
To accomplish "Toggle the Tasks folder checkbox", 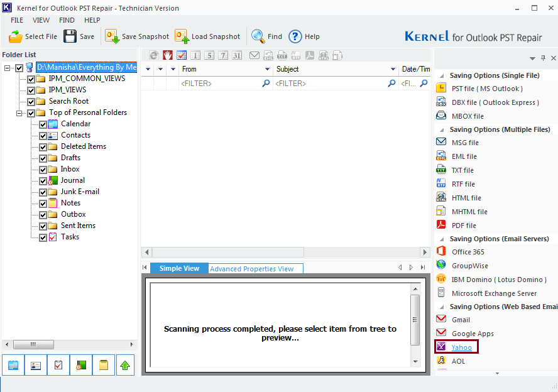I will (43, 237).
